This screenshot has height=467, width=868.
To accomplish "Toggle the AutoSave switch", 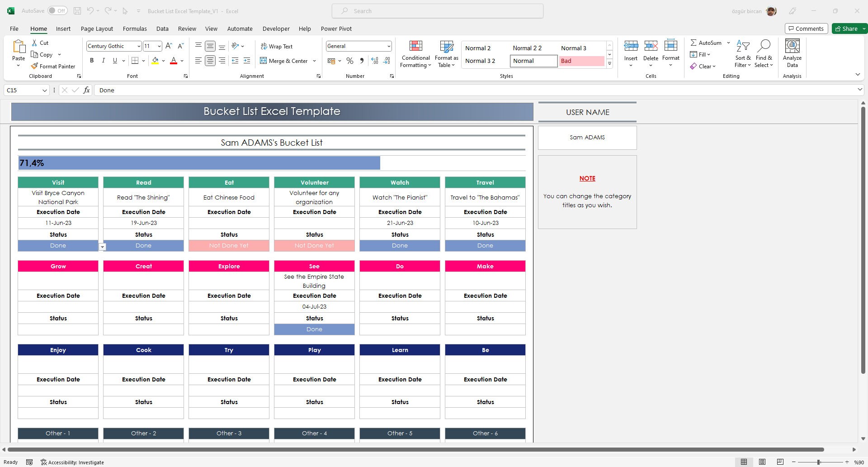I will [x=57, y=10].
